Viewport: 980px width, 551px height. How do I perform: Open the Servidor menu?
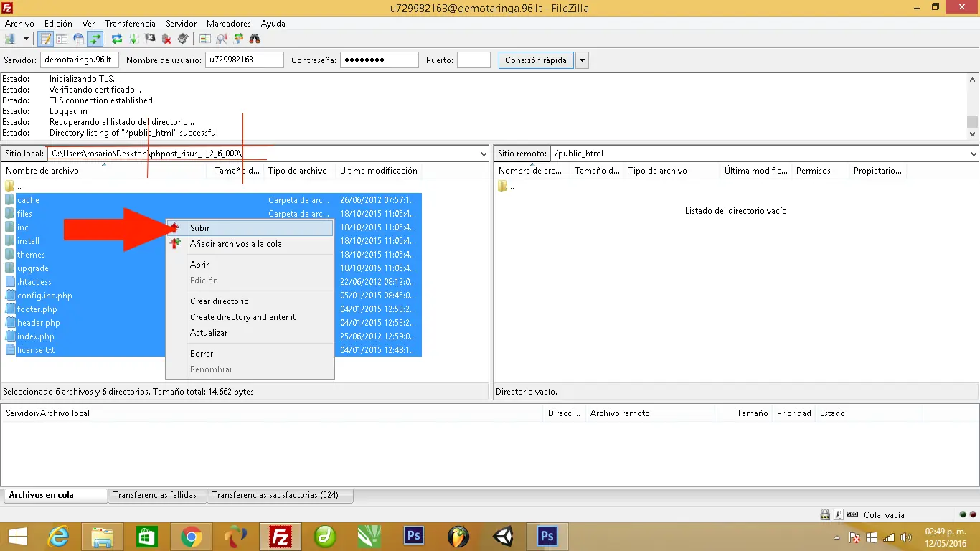pos(182,24)
